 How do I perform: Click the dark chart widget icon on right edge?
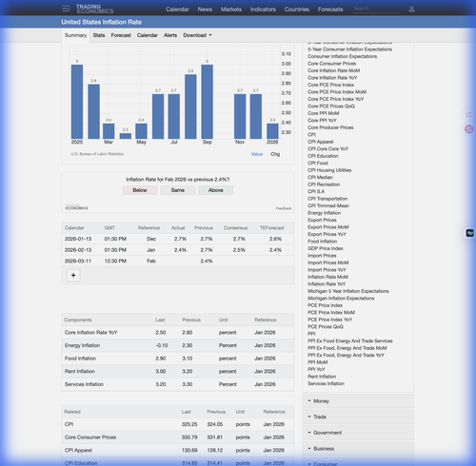coord(470,233)
